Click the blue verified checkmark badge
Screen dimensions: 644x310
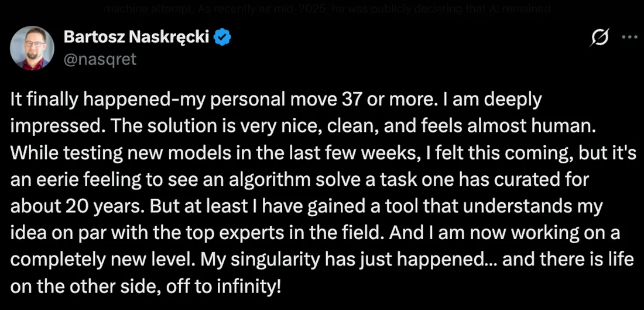coord(223,38)
